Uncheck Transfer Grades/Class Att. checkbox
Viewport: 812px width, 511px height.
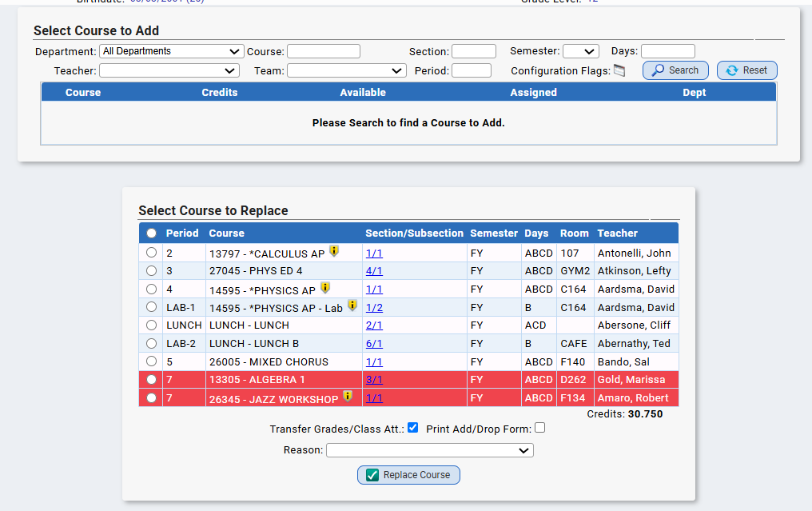412,428
